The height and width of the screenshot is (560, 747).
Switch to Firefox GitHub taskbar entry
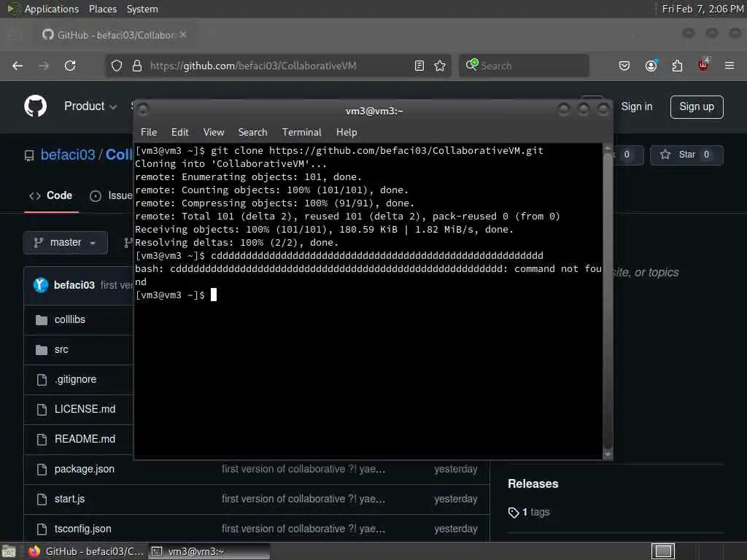pyautogui.click(x=86, y=551)
